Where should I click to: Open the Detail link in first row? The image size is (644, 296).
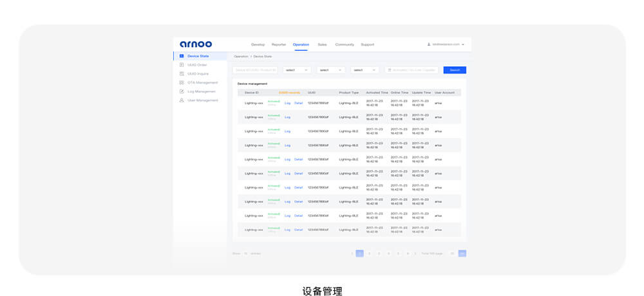(298, 103)
